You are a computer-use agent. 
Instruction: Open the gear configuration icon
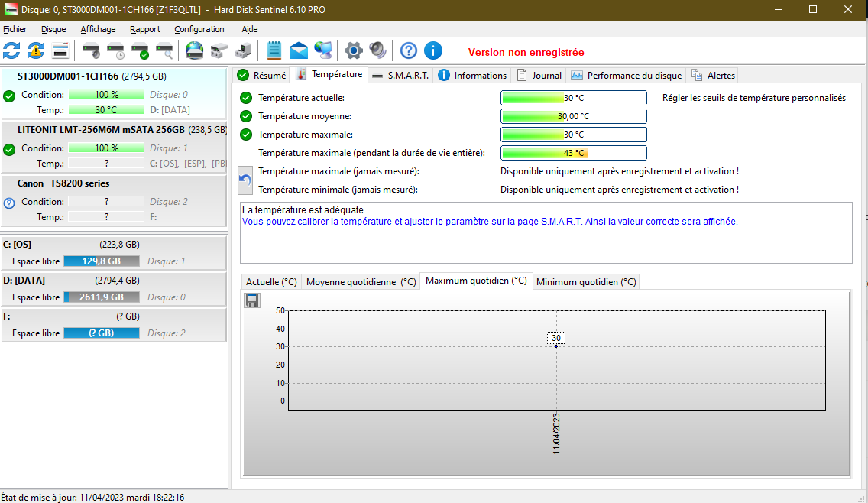pos(353,51)
